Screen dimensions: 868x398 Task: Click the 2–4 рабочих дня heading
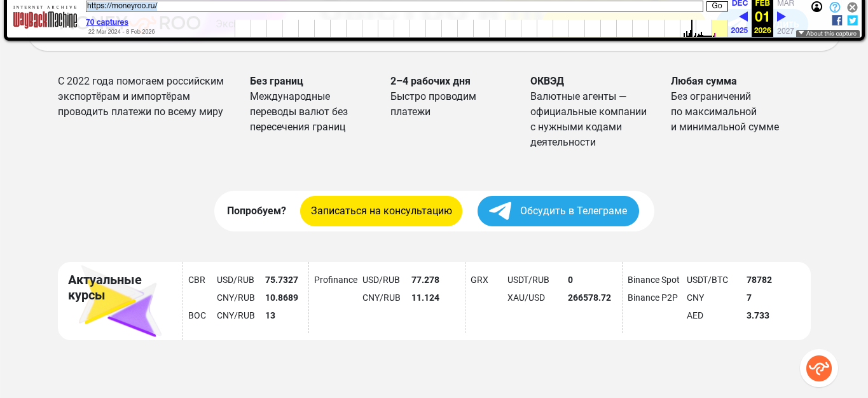pos(431,81)
